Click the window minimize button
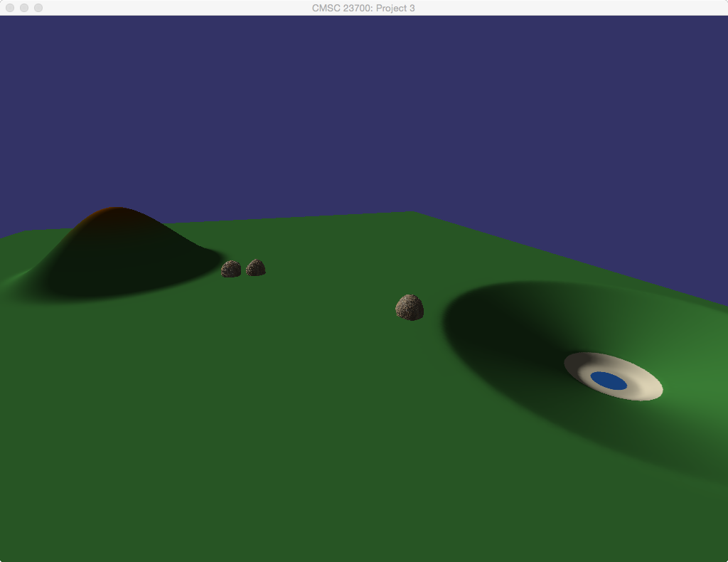Viewport: 728px width, 562px height. click(24, 8)
